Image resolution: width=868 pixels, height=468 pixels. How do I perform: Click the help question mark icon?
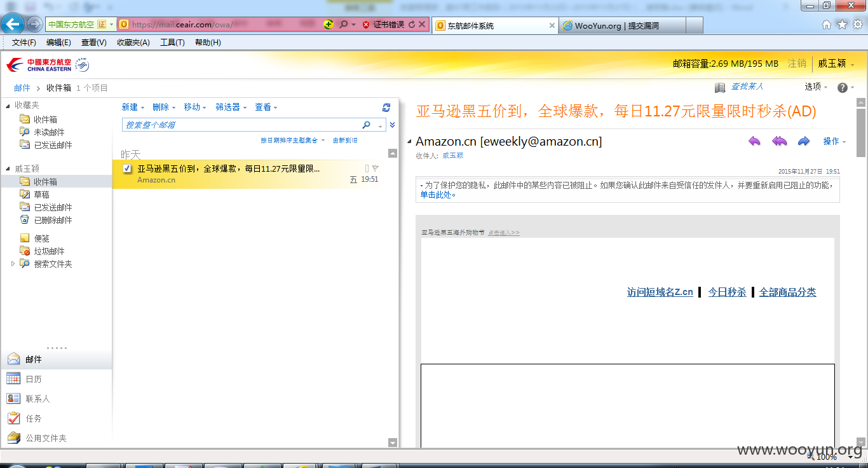point(843,88)
